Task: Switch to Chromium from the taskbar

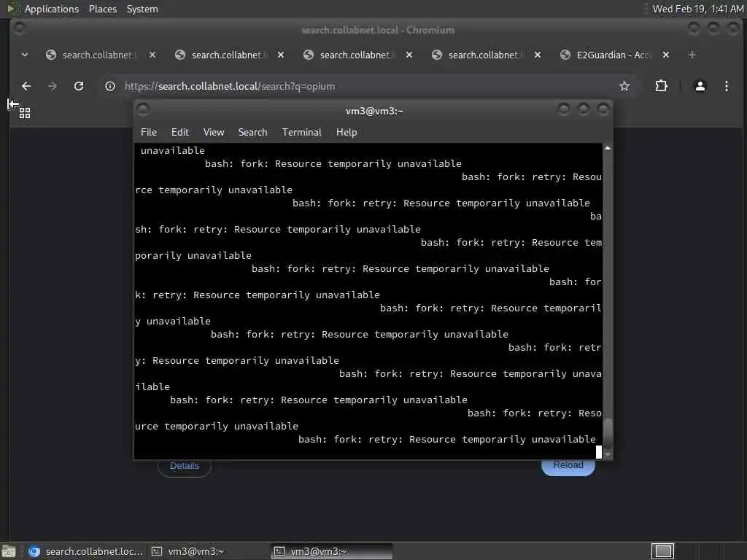Action: tap(86, 551)
